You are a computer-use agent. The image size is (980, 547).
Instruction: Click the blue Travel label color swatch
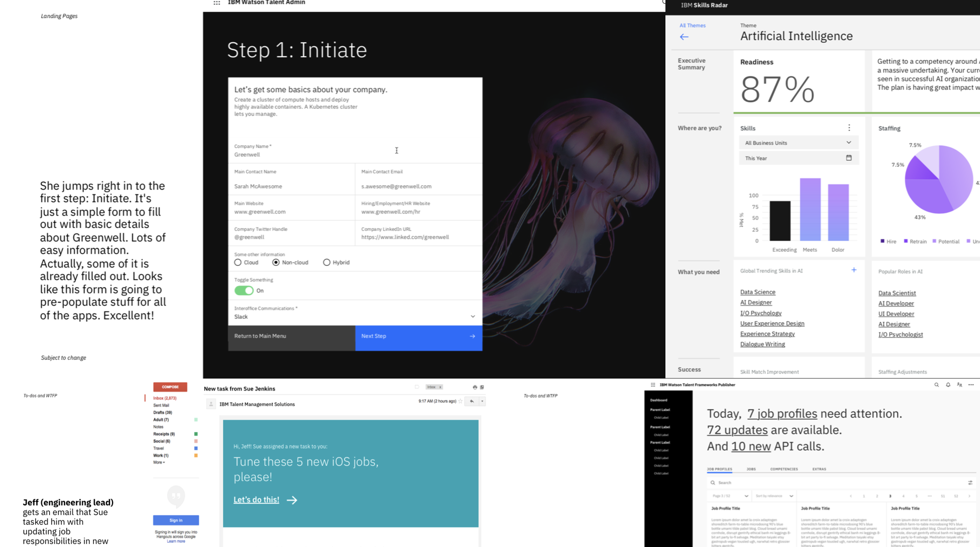click(x=196, y=448)
